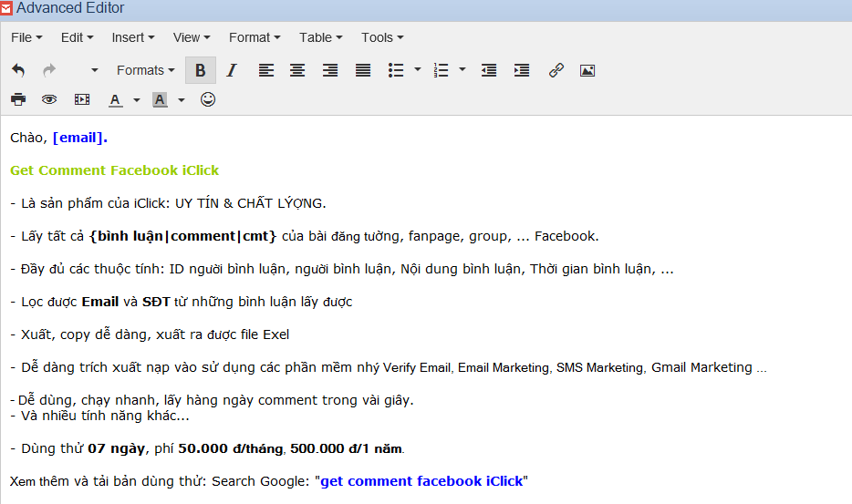852x504 pixels.
Task: Click bold price 500.000 đ/1 năm
Action: (x=346, y=448)
